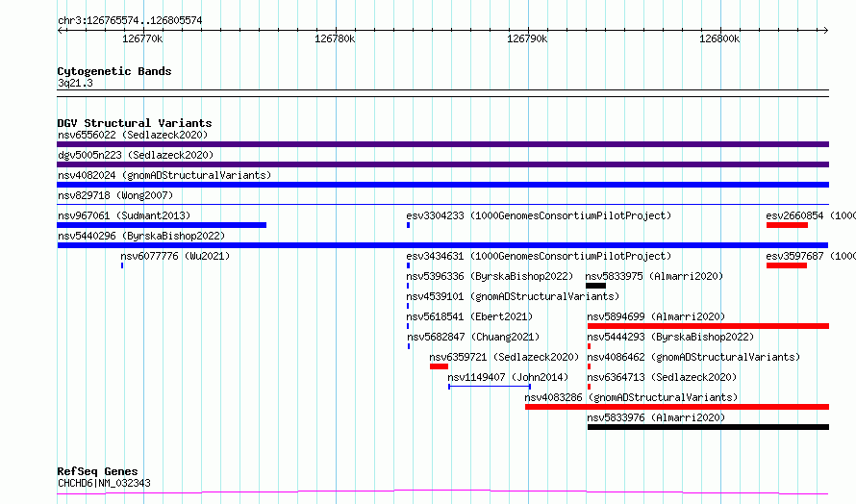Click the magenta CHCHD6 gene line
The height and width of the screenshot is (504, 856).
tap(442, 492)
